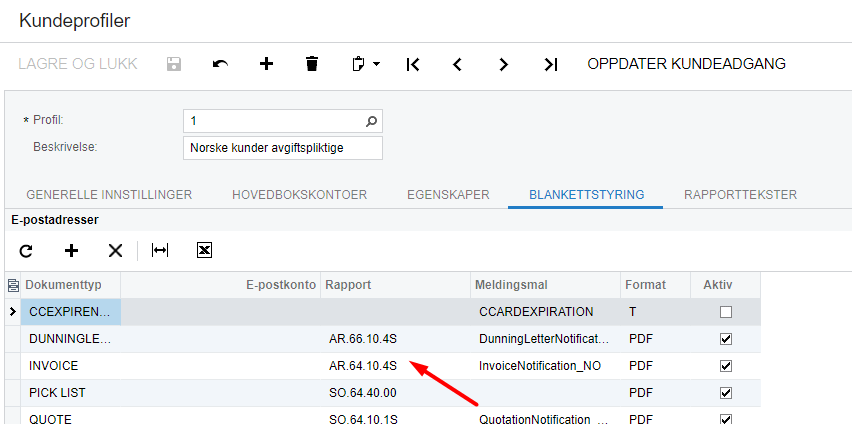Image resolution: width=852 pixels, height=424 pixels.
Task: Go to the previous record
Action: pyautogui.click(x=458, y=64)
